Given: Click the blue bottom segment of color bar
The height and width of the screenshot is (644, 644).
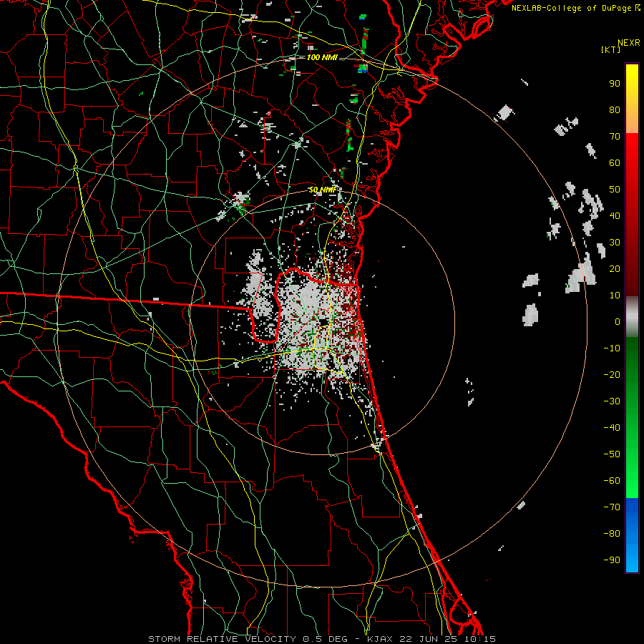Looking at the screenshot, I should [x=632, y=535].
